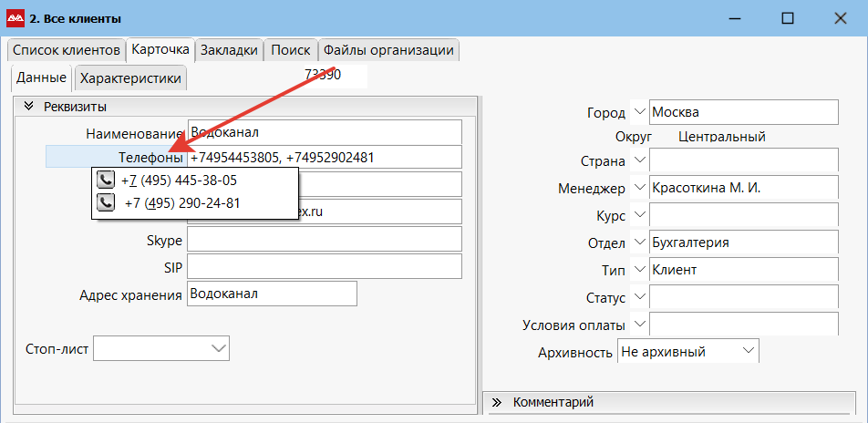The image size is (868, 423).
Task: Click phone icon beside 290-24-81 number
Action: (x=106, y=202)
